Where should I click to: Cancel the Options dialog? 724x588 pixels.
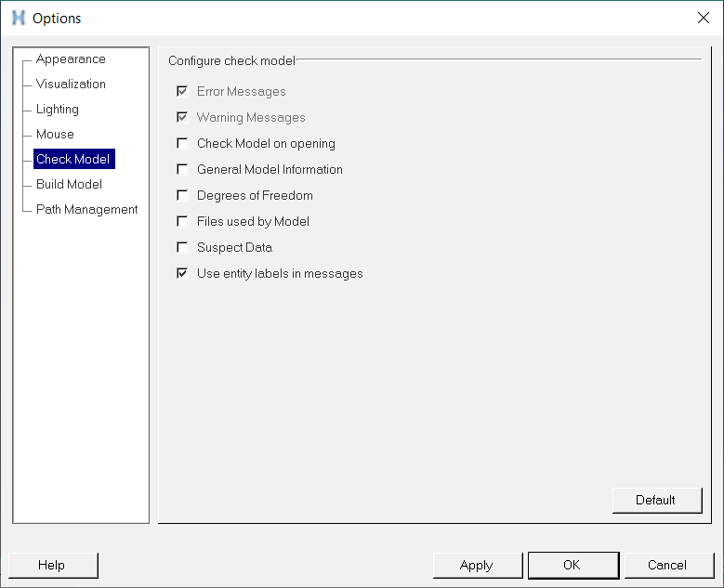667,565
